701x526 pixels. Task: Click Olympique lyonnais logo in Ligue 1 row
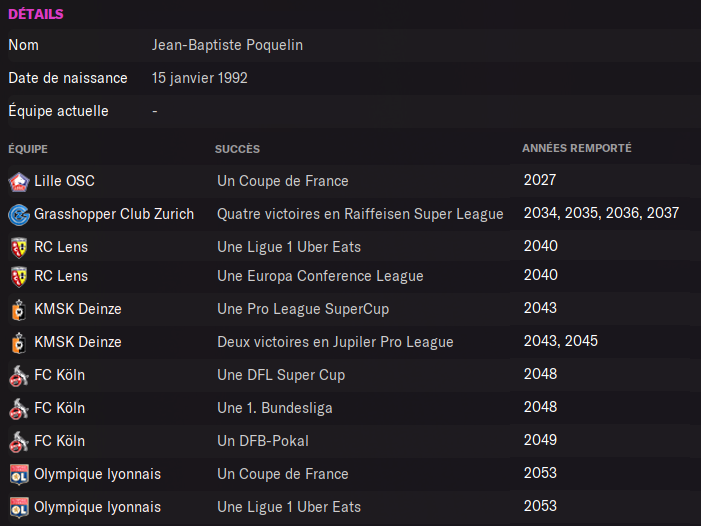[18, 508]
